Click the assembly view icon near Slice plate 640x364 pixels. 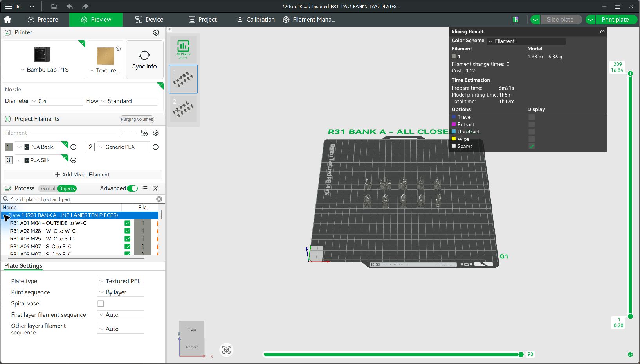pyautogui.click(x=516, y=20)
